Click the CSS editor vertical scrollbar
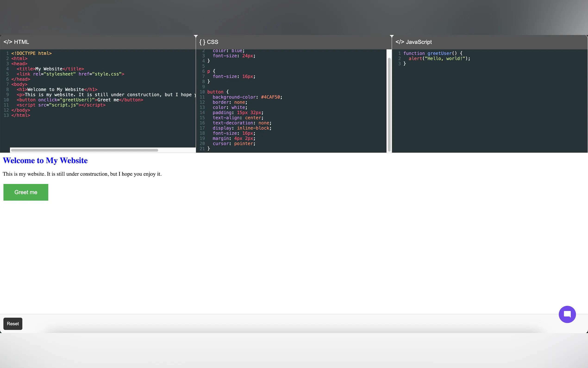 389,105
